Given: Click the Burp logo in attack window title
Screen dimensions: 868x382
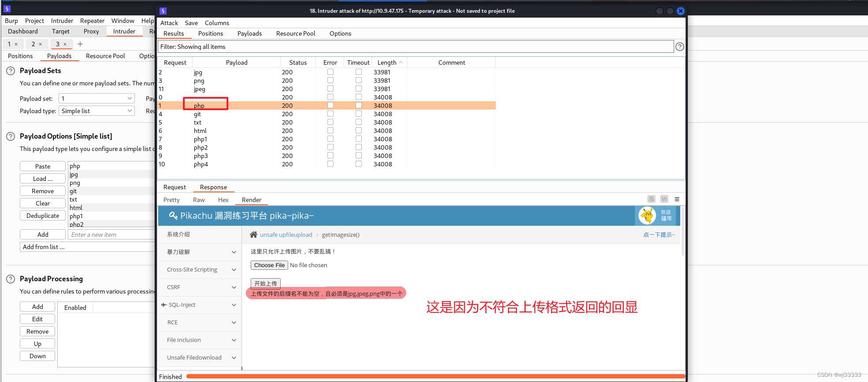Looking at the screenshot, I should pyautogui.click(x=163, y=11).
